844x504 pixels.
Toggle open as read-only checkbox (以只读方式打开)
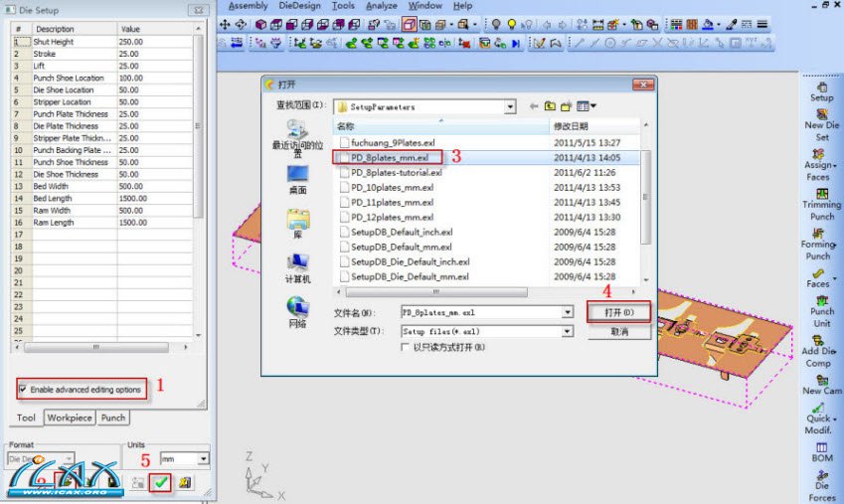(x=405, y=347)
